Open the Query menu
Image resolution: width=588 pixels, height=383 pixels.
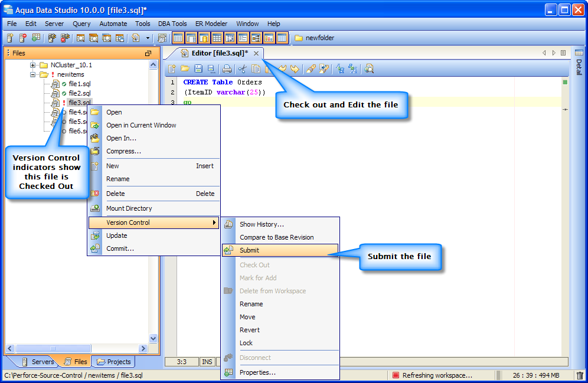(81, 24)
